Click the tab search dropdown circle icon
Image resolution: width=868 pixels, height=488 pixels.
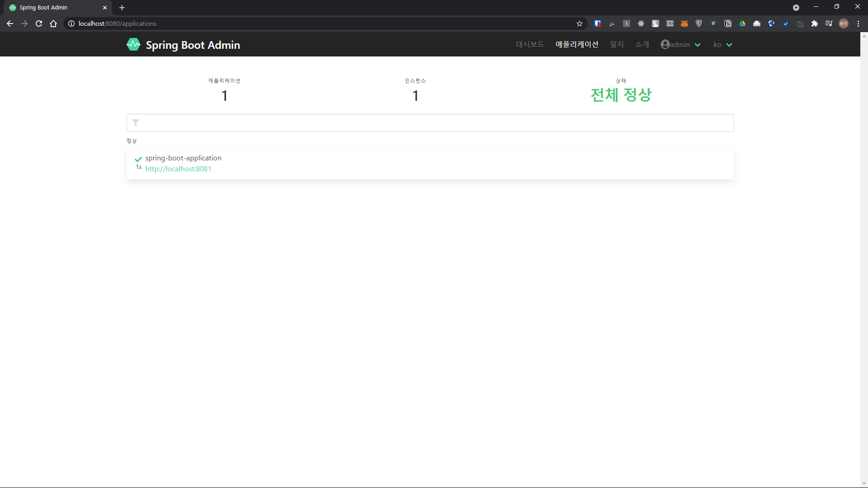click(x=796, y=8)
